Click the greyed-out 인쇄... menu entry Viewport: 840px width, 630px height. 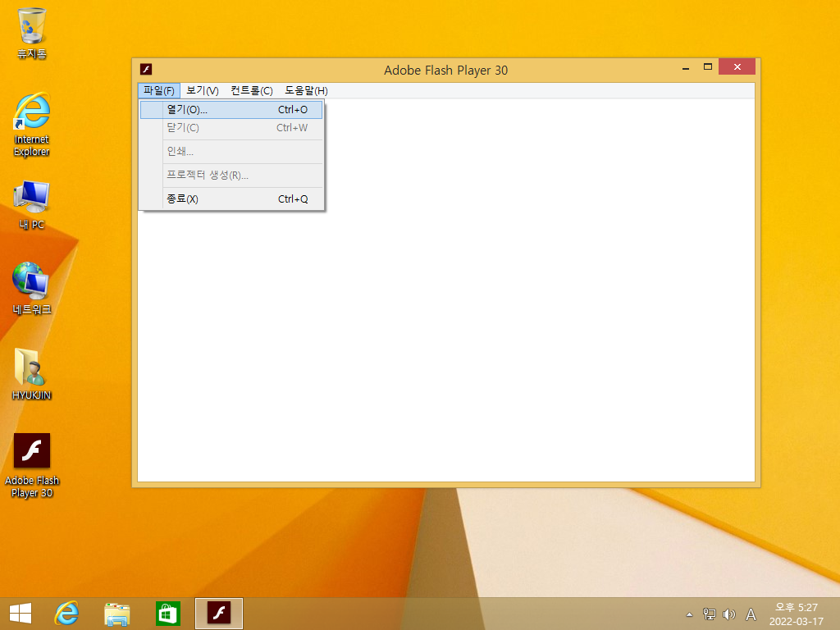(x=231, y=152)
